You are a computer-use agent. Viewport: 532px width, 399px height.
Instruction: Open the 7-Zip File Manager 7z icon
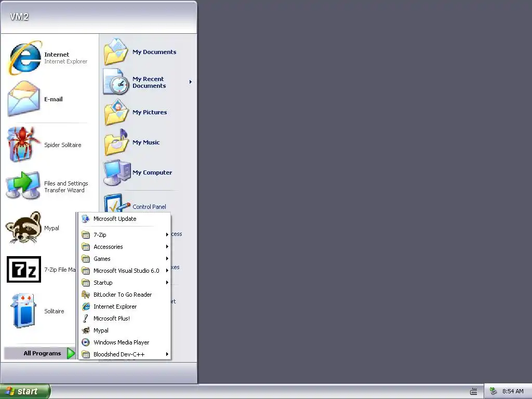24,270
